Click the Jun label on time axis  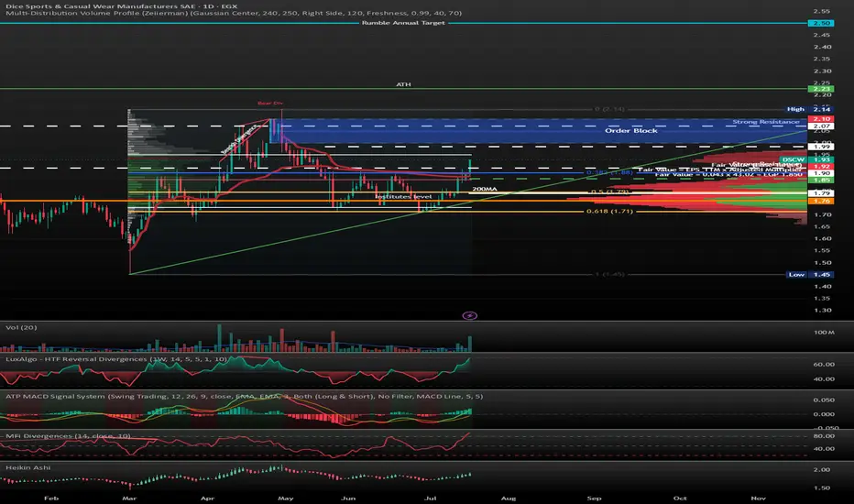(x=348, y=498)
